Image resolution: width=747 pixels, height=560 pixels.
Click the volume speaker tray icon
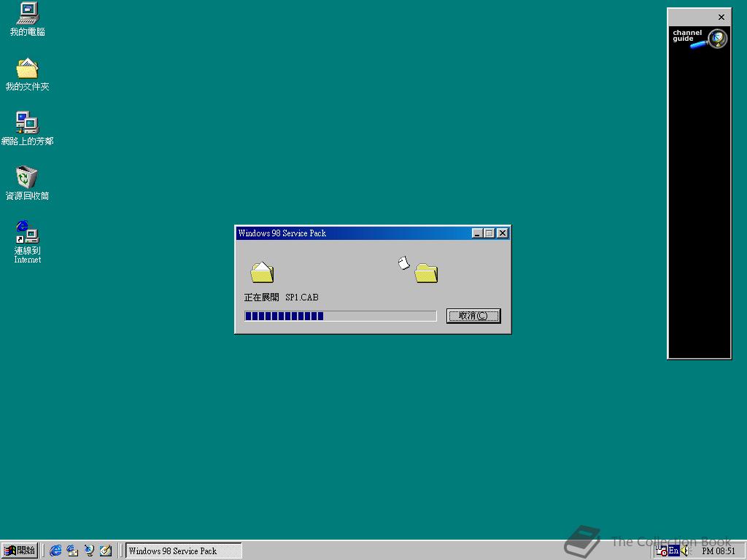pyautogui.click(x=684, y=551)
